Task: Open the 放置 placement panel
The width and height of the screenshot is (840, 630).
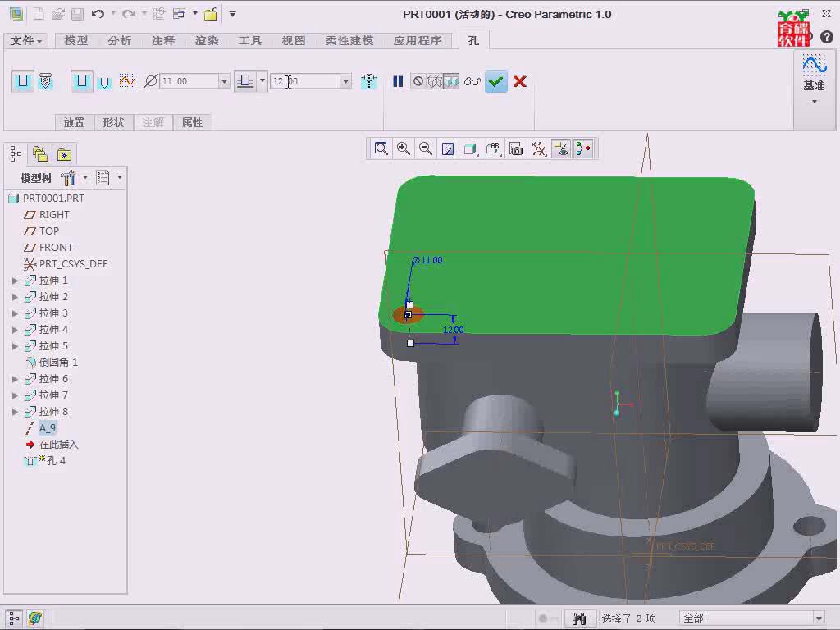Action: tap(75, 123)
